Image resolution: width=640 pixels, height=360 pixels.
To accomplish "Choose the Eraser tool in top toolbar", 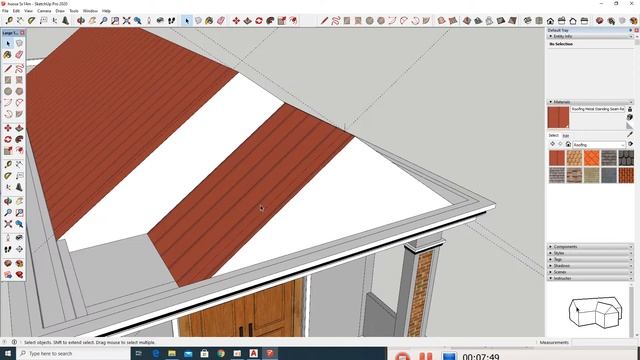I will coord(220,20).
